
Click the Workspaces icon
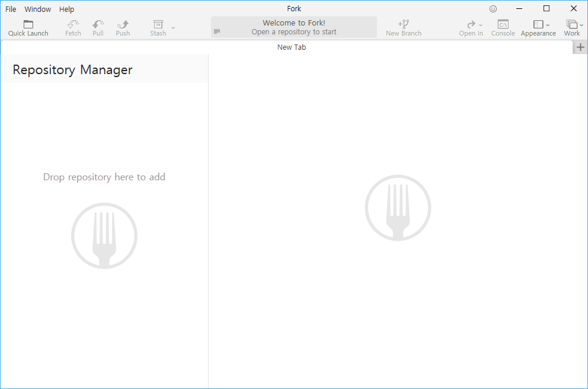[x=572, y=24]
